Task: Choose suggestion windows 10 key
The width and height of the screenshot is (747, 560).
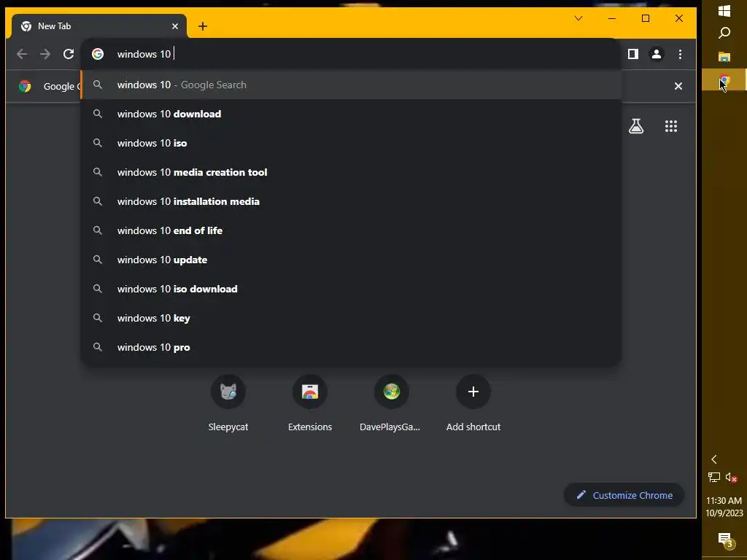Action: [351, 318]
